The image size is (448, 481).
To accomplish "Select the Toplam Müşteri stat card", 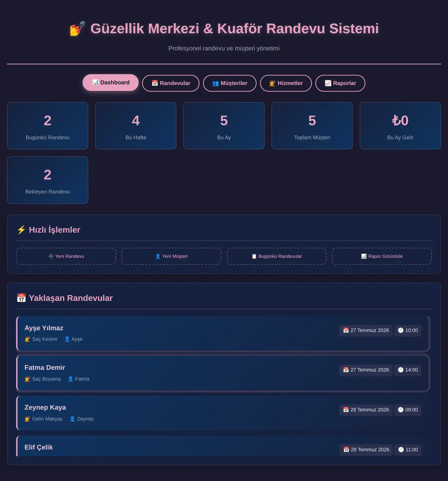I will 312,126.
